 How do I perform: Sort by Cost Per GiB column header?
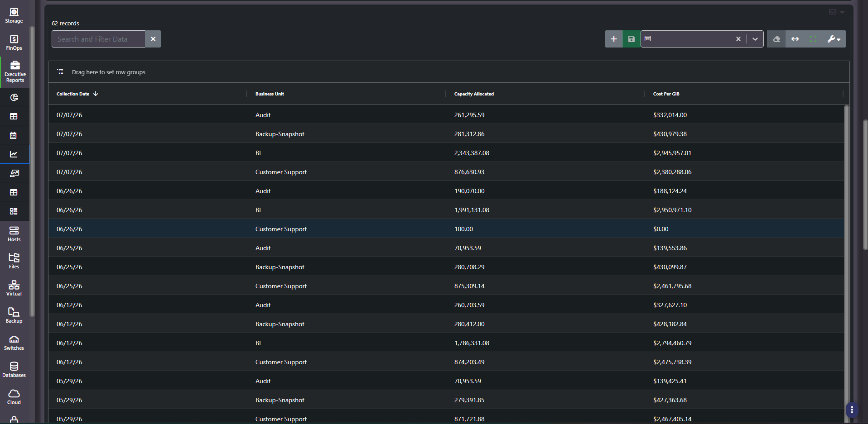pos(666,94)
